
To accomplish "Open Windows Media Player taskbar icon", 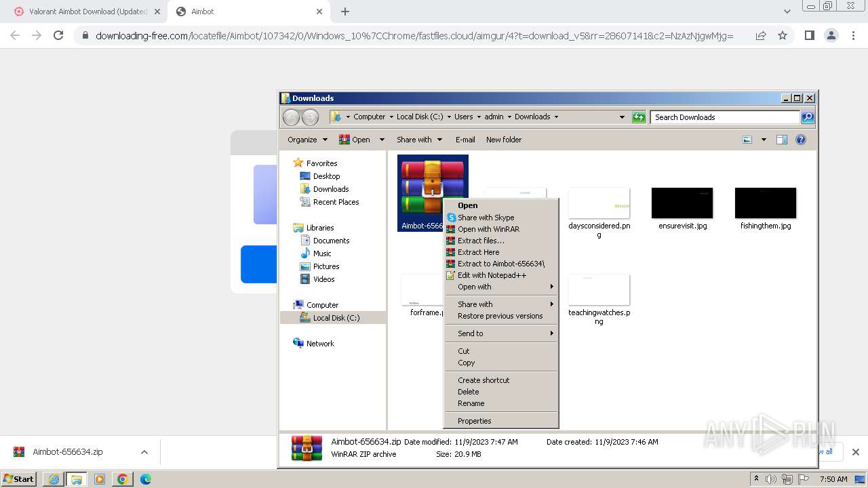I will (100, 479).
